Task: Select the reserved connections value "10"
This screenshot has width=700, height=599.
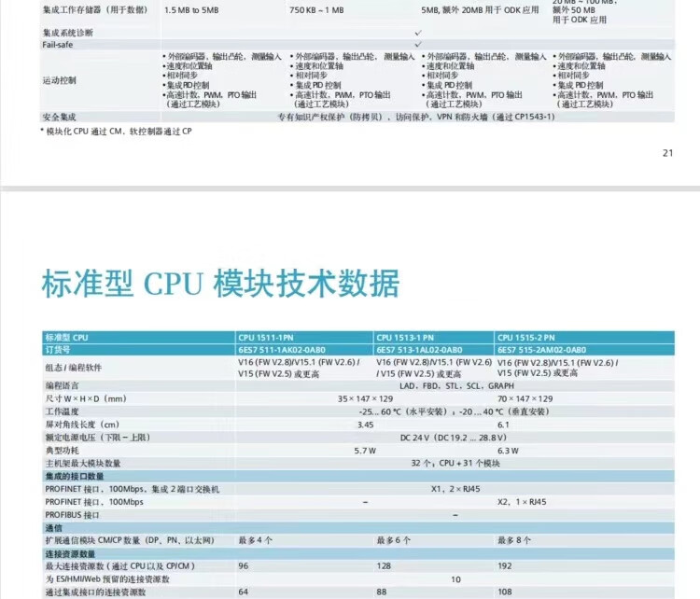Action: point(455,579)
